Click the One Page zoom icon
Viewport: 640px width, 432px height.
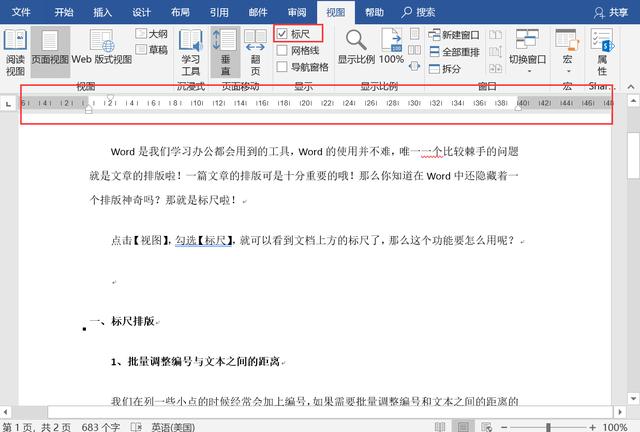414,33
